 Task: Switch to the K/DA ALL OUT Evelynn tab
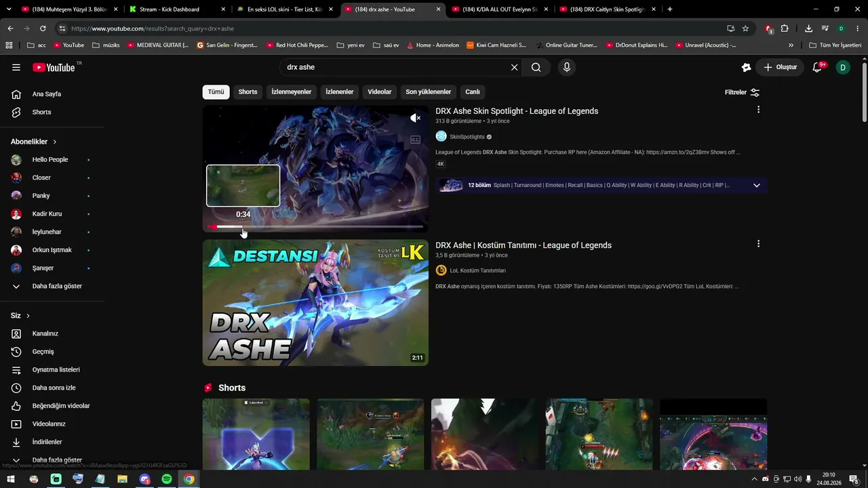500,9
